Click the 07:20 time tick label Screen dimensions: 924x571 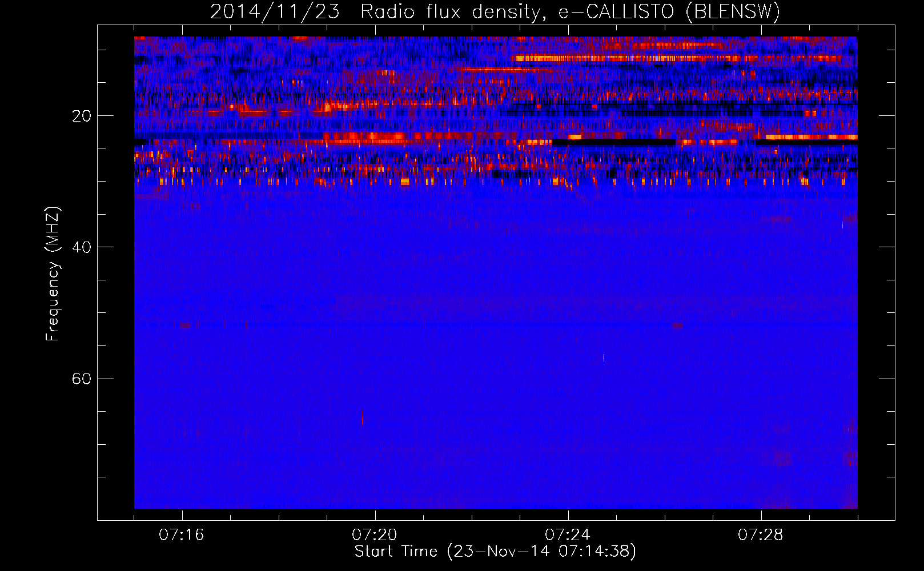pos(375,535)
